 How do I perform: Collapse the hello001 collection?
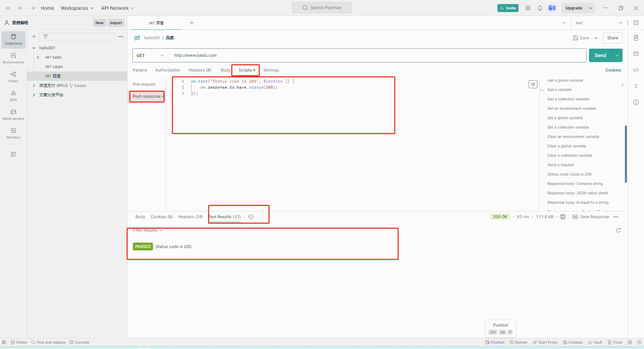(x=34, y=48)
